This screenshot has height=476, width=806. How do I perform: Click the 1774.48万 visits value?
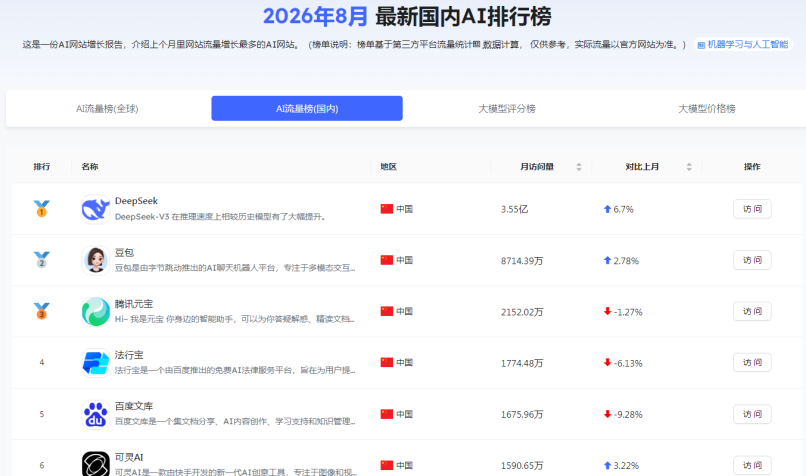522,363
